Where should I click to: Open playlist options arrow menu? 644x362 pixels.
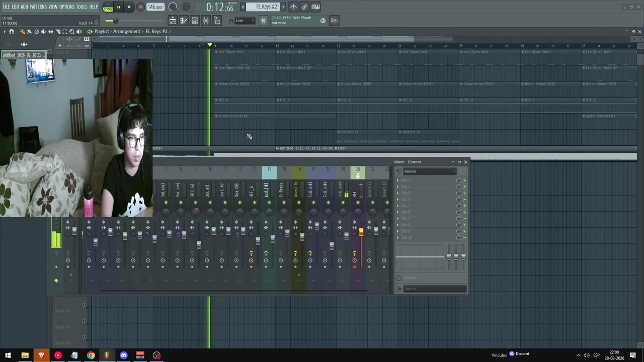click(5, 32)
